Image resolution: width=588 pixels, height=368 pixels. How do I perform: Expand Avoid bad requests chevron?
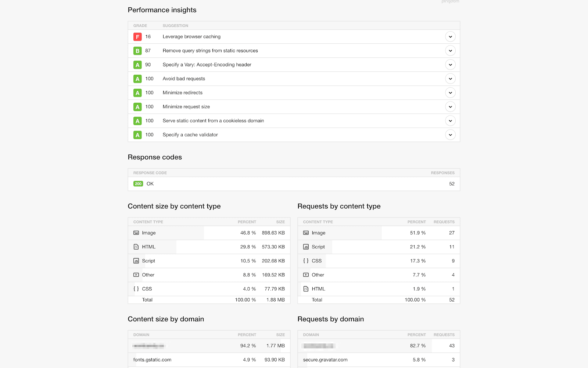[450, 79]
